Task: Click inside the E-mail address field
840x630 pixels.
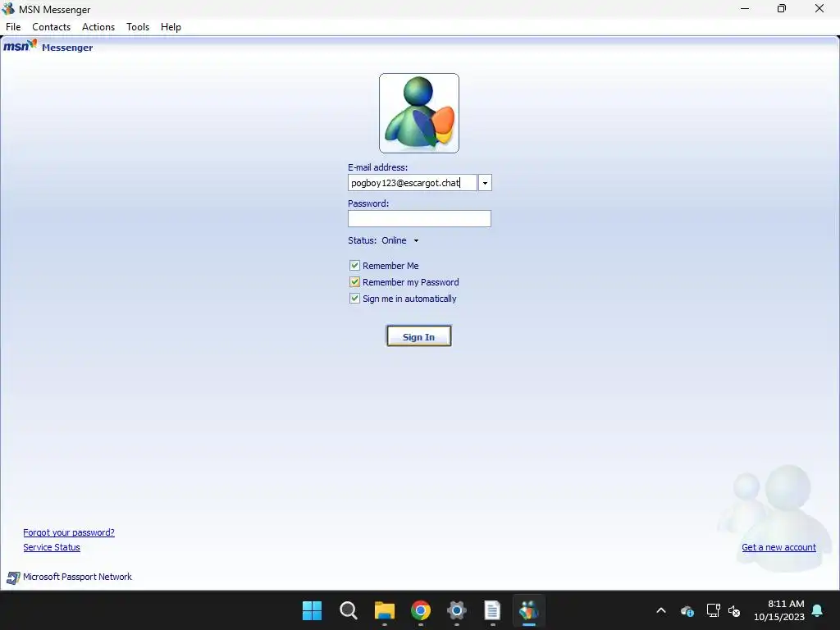Action: click(412, 183)
